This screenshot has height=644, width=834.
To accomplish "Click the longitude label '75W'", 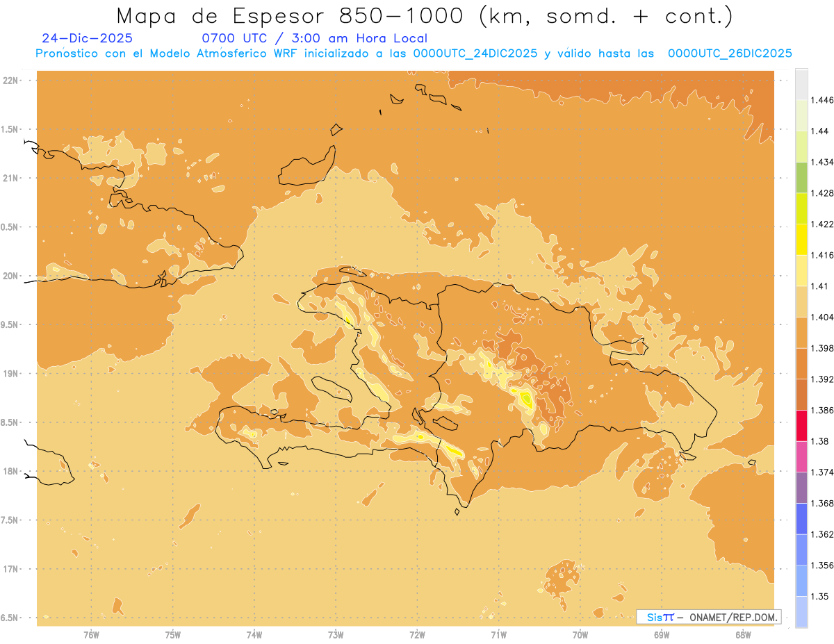I will point(173,634).
